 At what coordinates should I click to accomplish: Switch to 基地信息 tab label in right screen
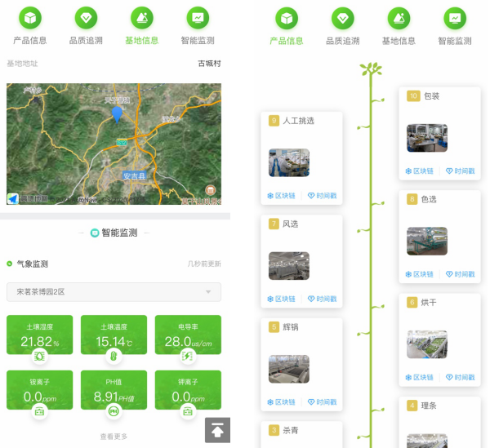(399, 41)
